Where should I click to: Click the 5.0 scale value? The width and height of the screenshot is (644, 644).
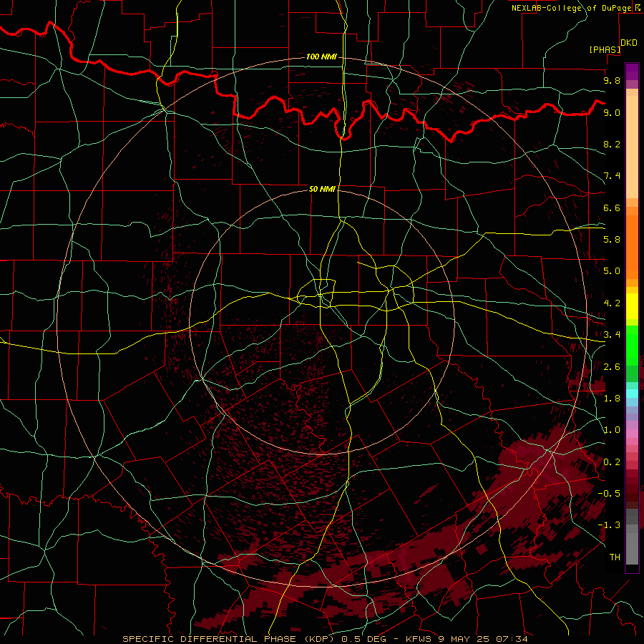coord(612,271)
